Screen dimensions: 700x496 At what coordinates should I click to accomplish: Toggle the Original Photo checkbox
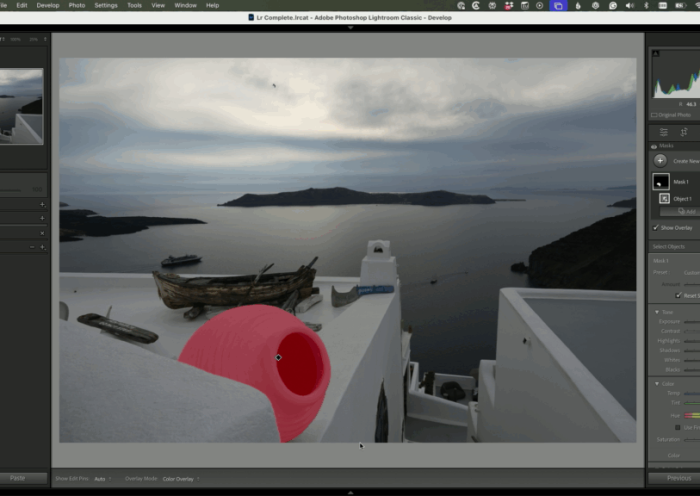(655, 115)
